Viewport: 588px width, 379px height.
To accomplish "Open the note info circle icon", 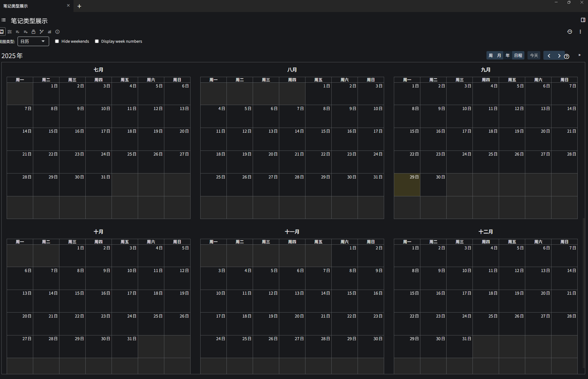I will pos(57,32).
